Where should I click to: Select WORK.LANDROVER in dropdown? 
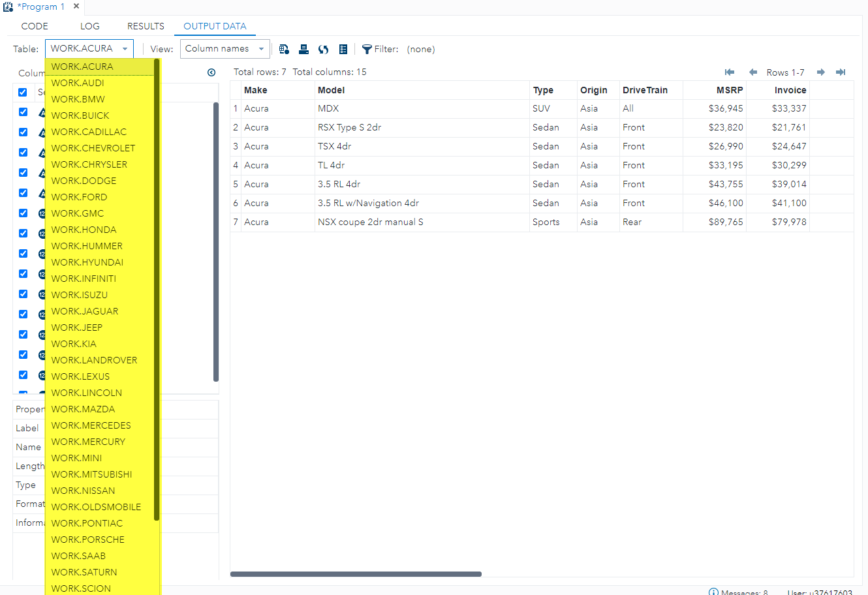(100, 360)
